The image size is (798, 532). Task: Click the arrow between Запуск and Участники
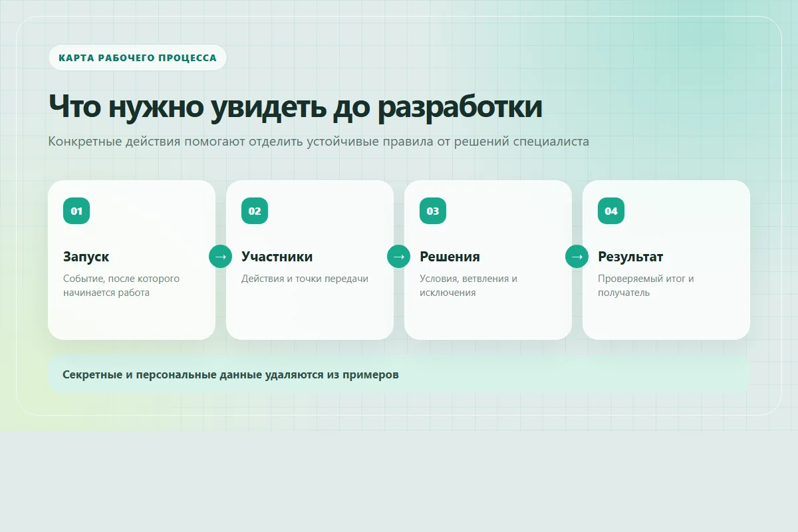(221, 256)
